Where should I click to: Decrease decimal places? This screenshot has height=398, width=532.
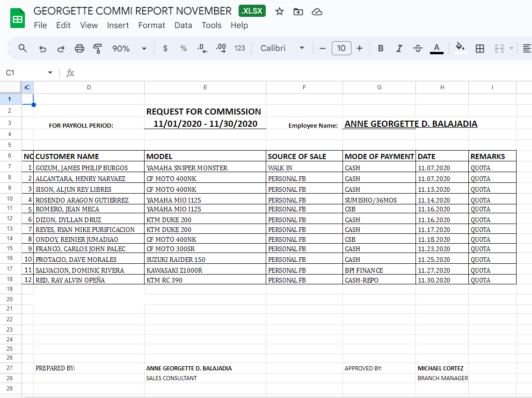pos(202,49)
